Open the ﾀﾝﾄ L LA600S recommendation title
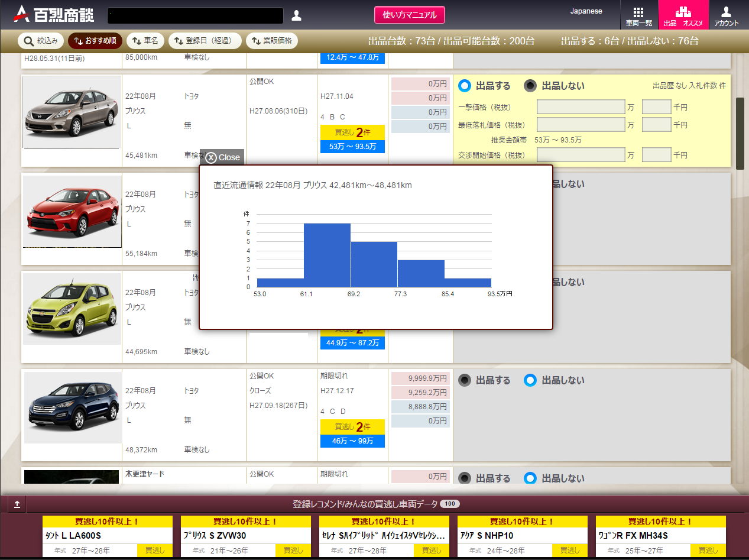This screenshot has height=560, width=749. [x=73, y=536]
